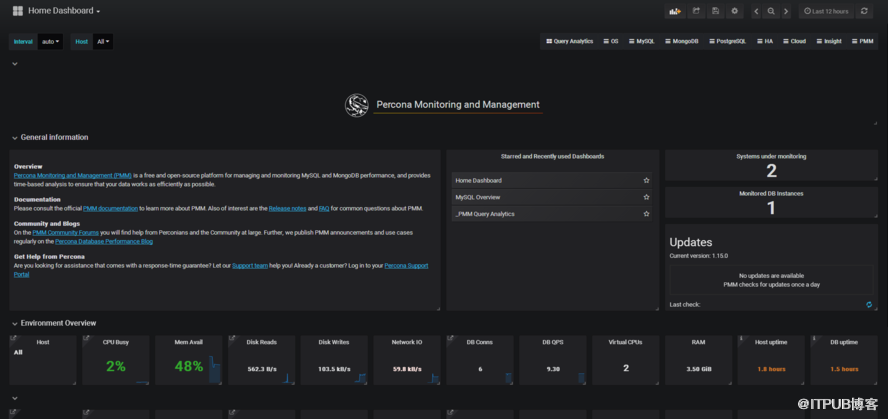This screenshot has height=419, width=888.
Task: Click the Current version: 1.15.0 text
Action: pyautogui.click(x=698, y=256)
